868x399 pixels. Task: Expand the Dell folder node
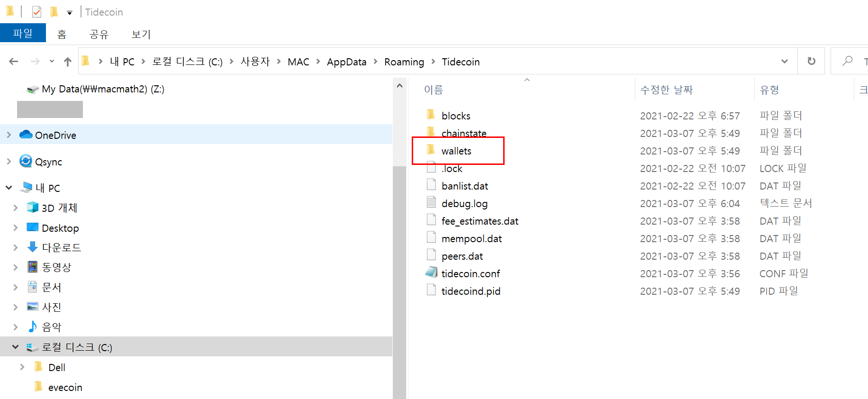point(22,367)
